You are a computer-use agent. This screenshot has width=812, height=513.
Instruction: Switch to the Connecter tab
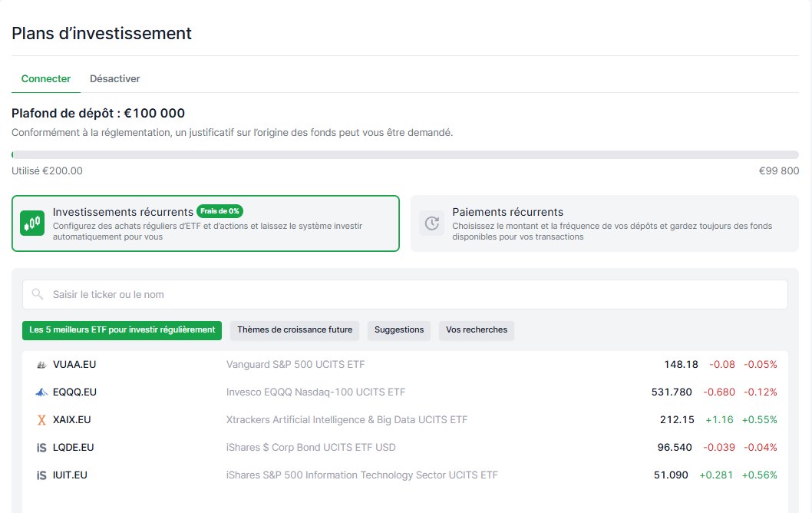coord(46,79)
